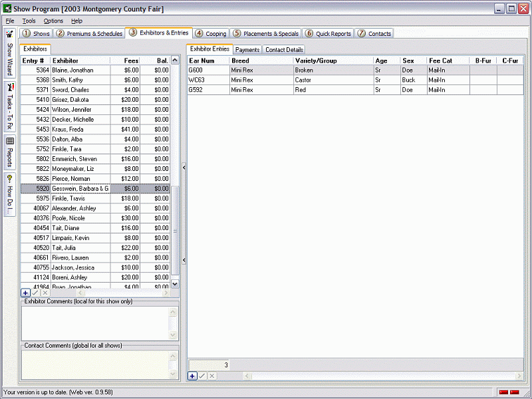Select the entry with ear number G600
Viewport: 532px width, 399px height.
[355, 70]
